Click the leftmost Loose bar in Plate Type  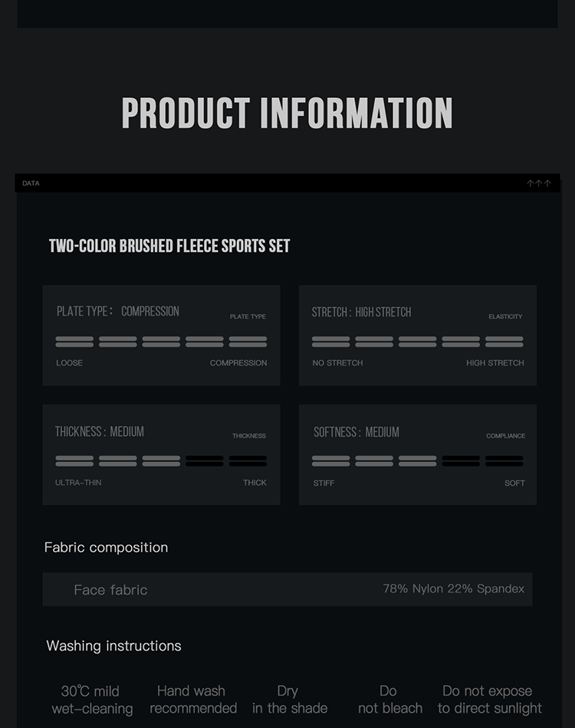(74, 342)
